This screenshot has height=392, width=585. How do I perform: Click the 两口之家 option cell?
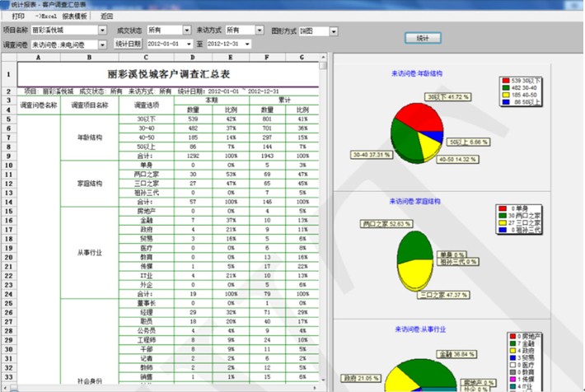click(x=147, y=175)
